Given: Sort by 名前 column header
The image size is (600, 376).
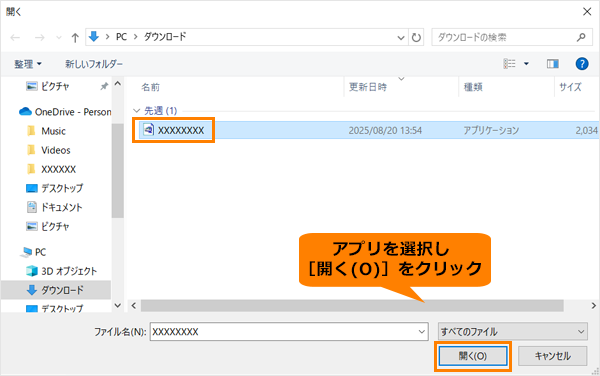Looking at the screenshot, I should [150, 87].
